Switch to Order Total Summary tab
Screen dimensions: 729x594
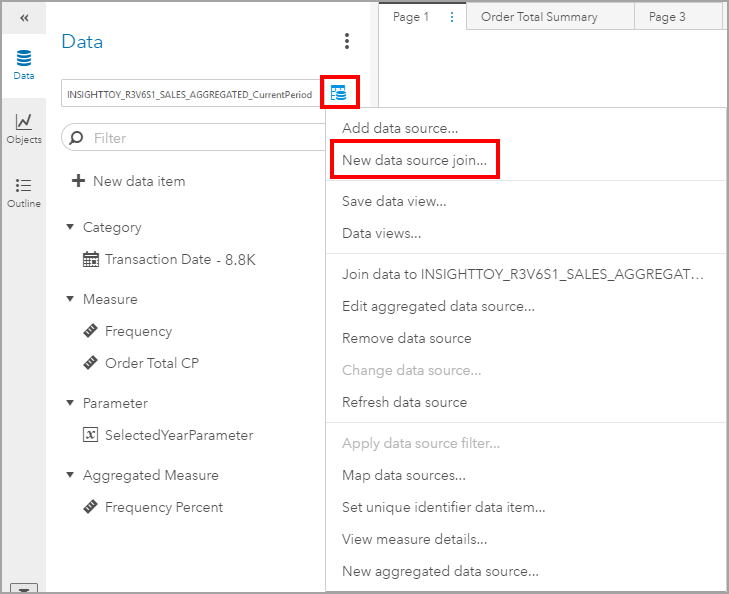click(539, 17)
